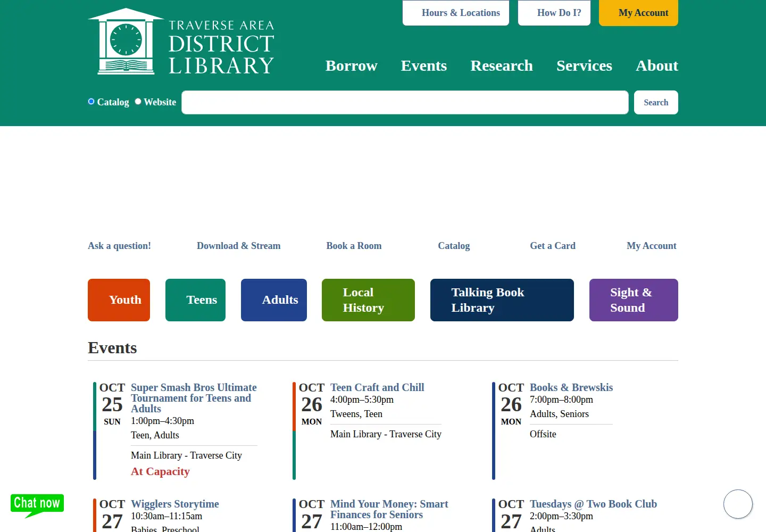Select the Catalog search radio button
The height and width of the screenshot is (532, 766).
pyautogui.click(x=91, y=102)
